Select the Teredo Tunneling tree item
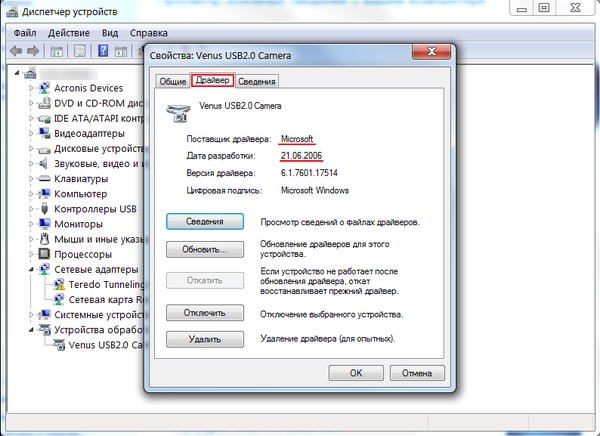 [106, 284]
